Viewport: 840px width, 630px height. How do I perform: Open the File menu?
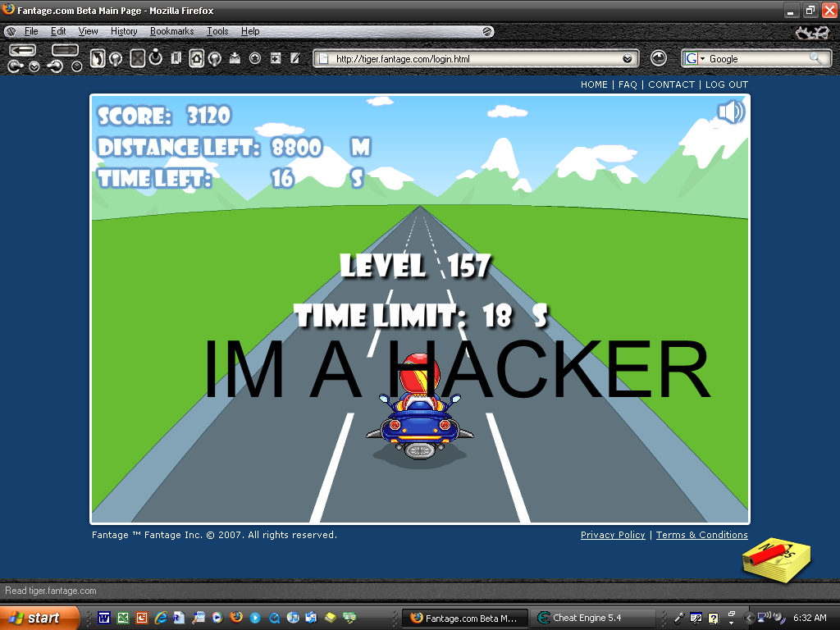click(x=31, y=31)
